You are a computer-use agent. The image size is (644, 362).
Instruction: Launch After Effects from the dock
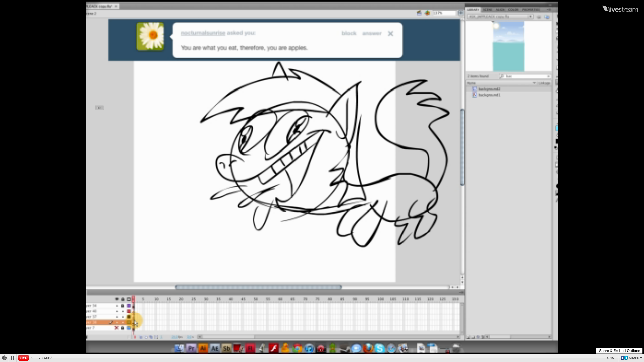(215, 348)
